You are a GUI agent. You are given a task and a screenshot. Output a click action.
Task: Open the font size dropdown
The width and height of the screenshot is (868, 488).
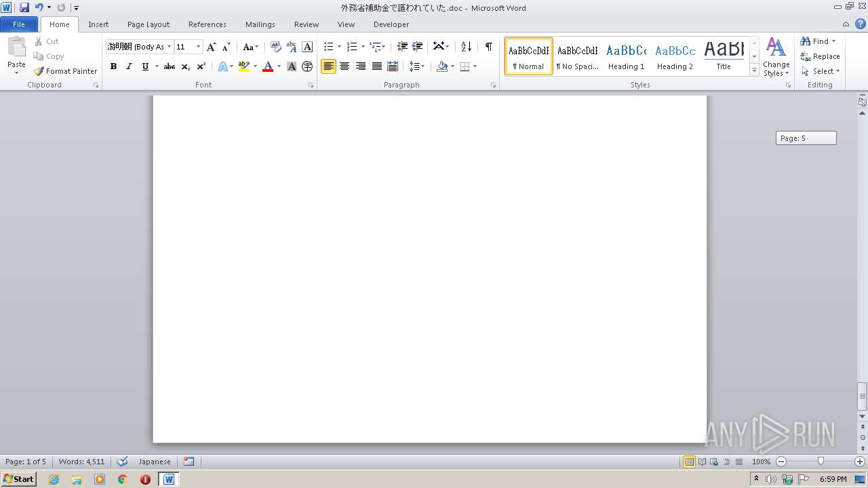[x=198, y=47]
